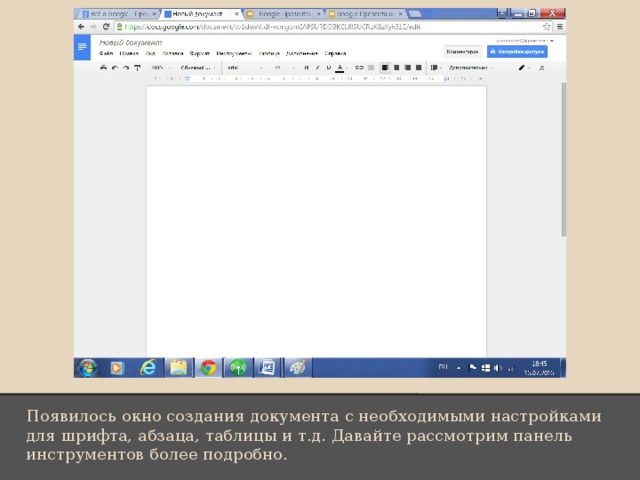Click the browser forward arrow
This screenshot has height=480, width=640.
93,27
